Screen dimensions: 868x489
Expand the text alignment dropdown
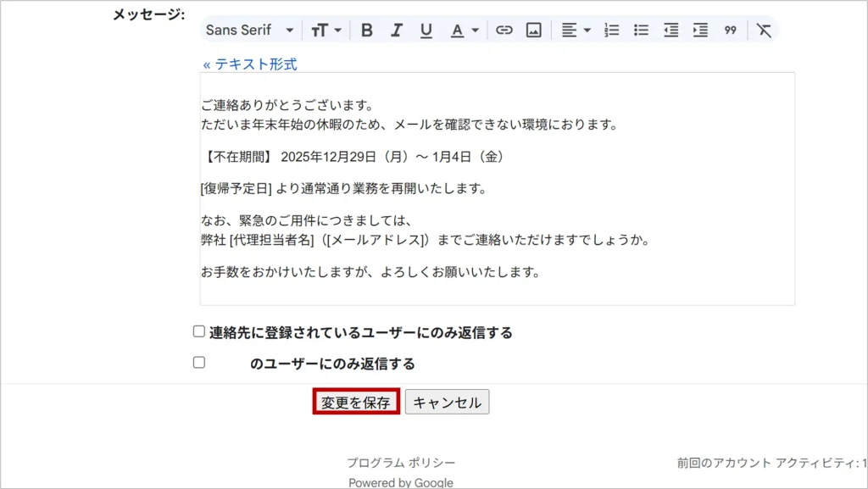click(x=576, y=31)
